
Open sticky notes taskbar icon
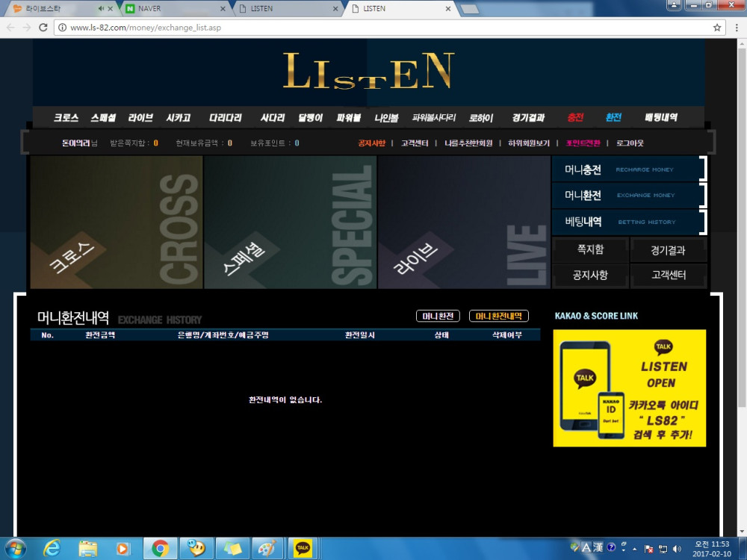click(232, 549)
